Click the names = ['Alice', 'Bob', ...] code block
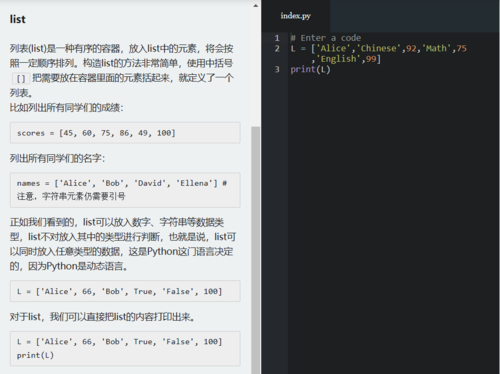Screen dimensions: 500x374 click(x=125, y=190)
